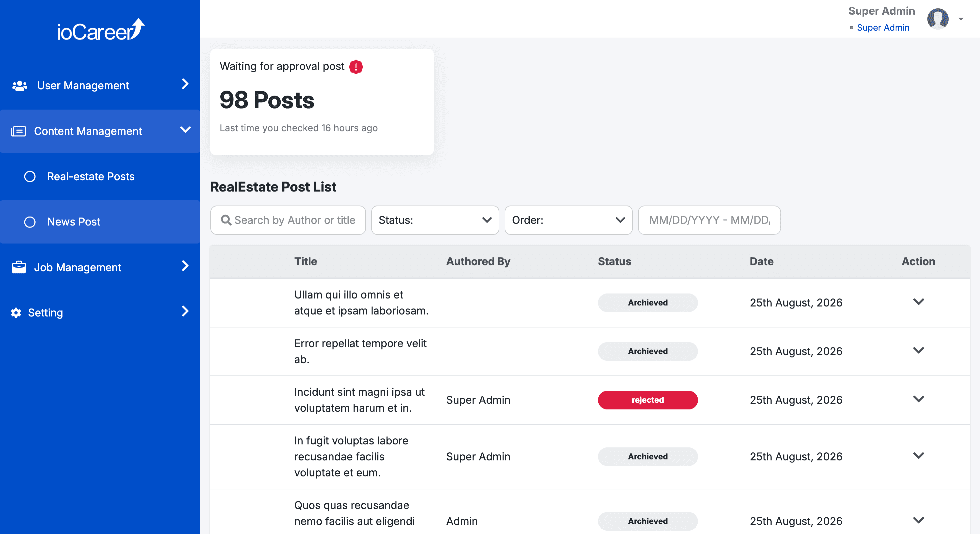This screenshot has height=534, width=980.
Task: Expand actions for 'Error repellat tempore' row
Action: (918, 350)
